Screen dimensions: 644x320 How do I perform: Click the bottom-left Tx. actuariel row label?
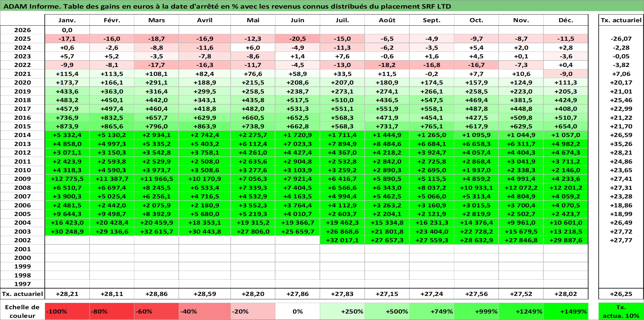23,294
